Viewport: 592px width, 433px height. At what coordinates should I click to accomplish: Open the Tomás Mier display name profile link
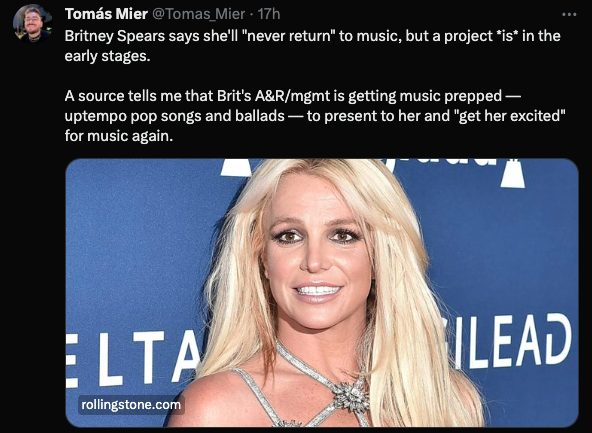(106, 14)
